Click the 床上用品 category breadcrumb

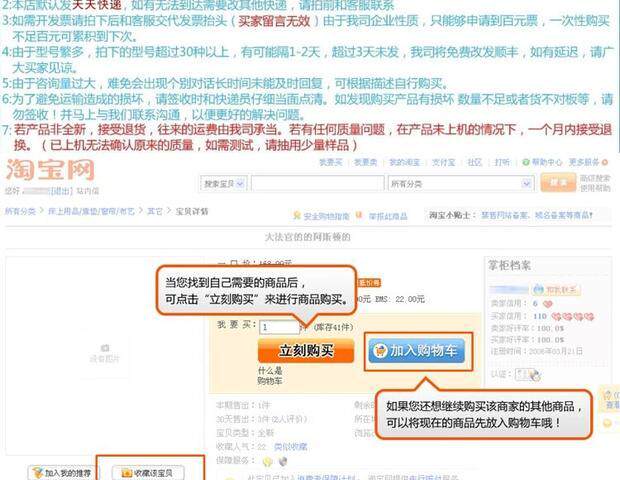pyautogui.click(x=91, y=212)
